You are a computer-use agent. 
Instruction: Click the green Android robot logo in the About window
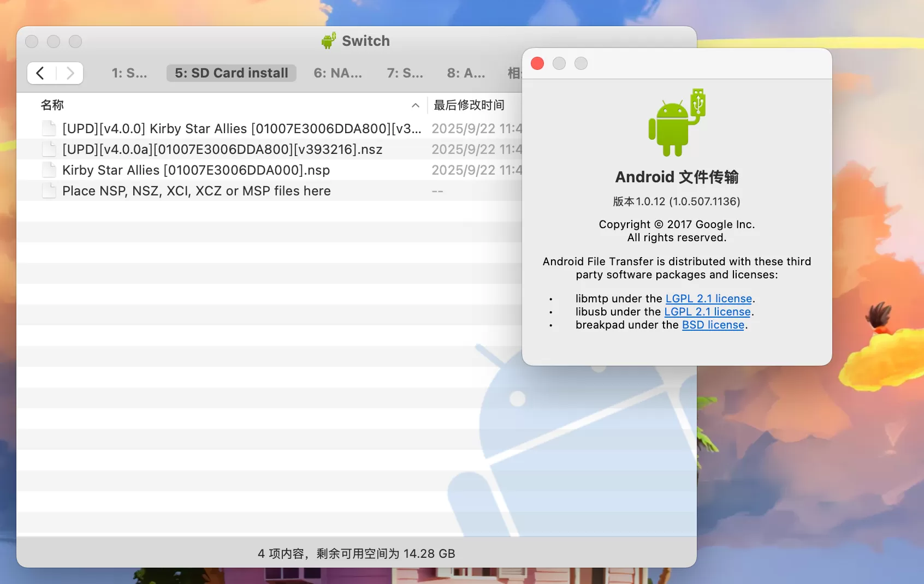click(677, 121)
